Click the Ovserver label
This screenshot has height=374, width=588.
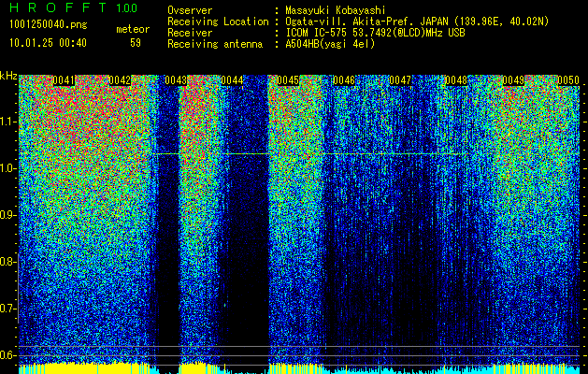coord(190,10)
